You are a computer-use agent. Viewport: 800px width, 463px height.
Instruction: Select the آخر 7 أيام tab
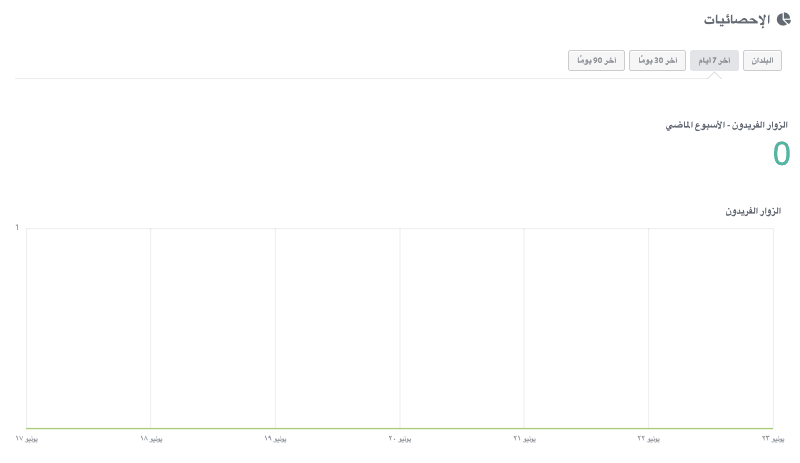point(714,60)
